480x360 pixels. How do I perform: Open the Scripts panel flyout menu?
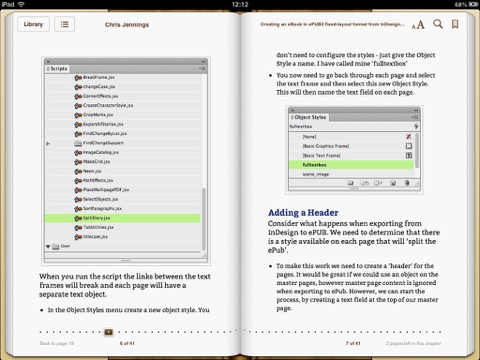(202, 69)
